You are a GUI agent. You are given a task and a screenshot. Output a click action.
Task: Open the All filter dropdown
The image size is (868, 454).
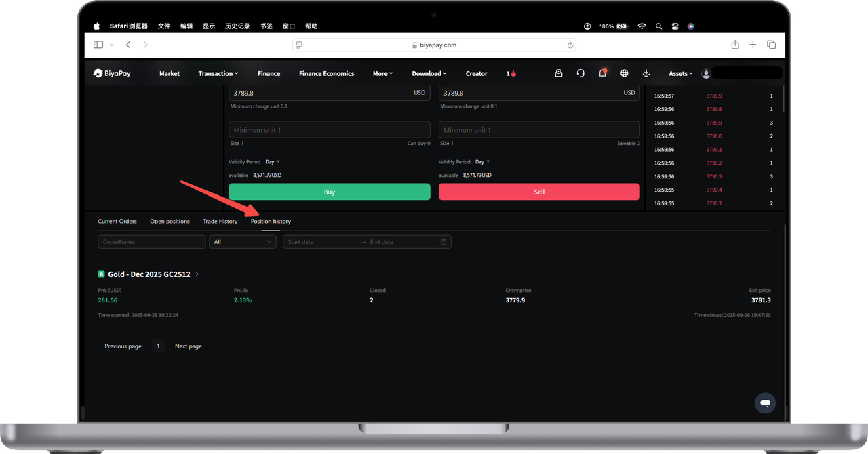point(241,242)
